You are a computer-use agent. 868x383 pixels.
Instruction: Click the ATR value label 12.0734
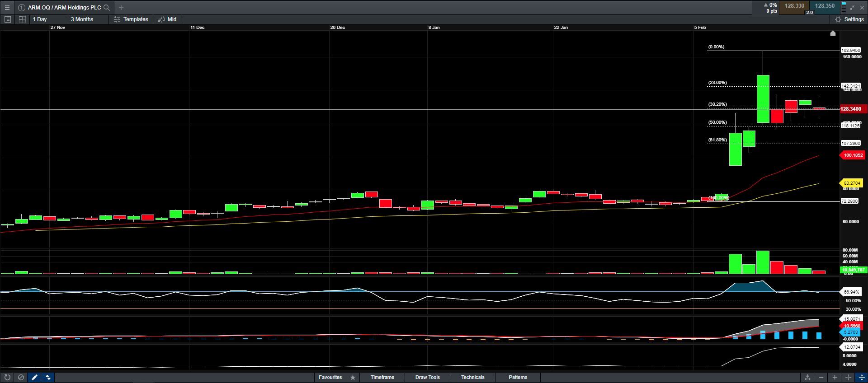(x=851, y=347)
